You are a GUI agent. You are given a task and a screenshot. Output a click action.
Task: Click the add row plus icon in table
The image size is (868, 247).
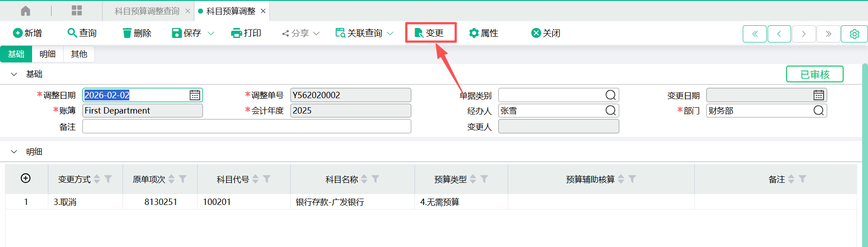(26, 178)
